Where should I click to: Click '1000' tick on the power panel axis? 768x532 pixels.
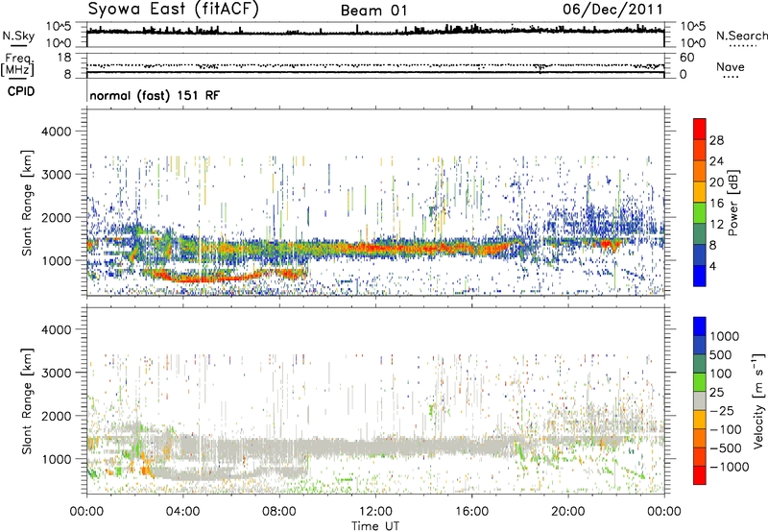pos(56,260)
